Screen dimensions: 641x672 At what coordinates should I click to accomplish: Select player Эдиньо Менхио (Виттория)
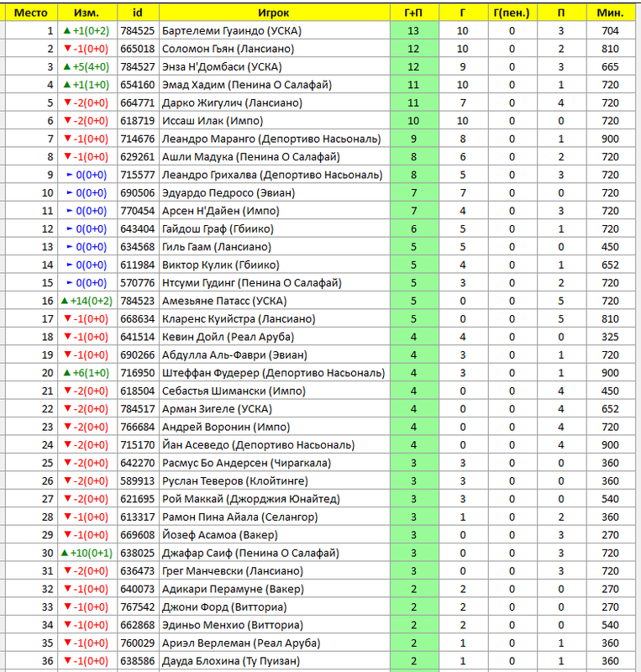pos(233,625)
